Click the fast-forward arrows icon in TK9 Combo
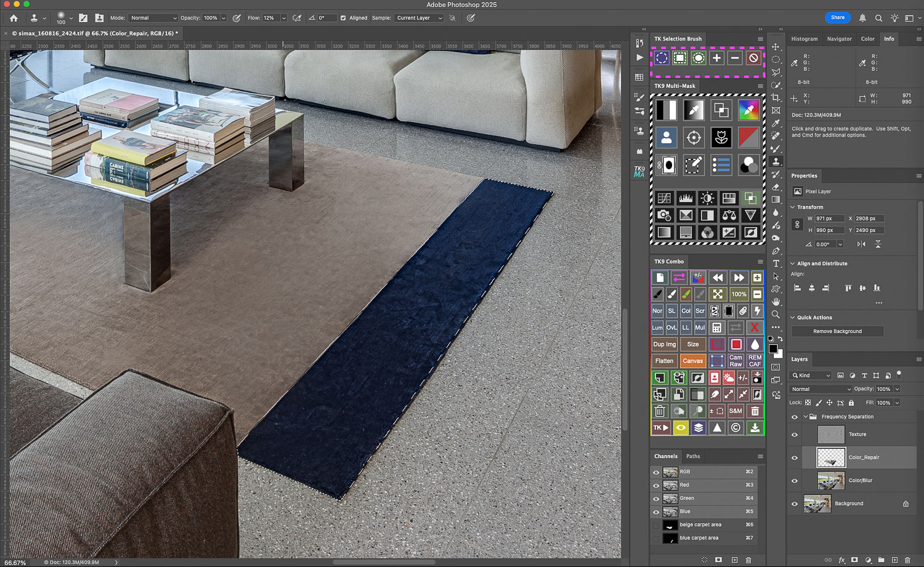Image resolution: width=924 pixels, height=567 pixels. (739, 278)
